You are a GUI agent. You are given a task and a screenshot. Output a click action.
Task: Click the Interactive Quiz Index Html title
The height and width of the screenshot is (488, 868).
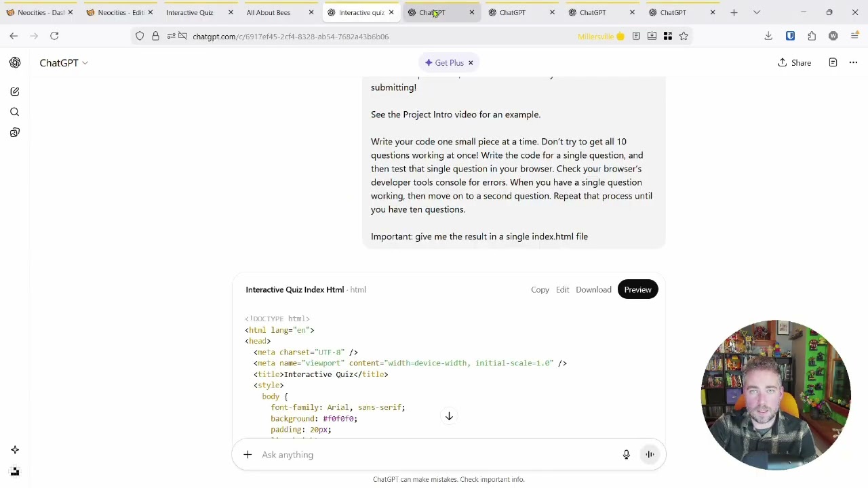(294, 289)
